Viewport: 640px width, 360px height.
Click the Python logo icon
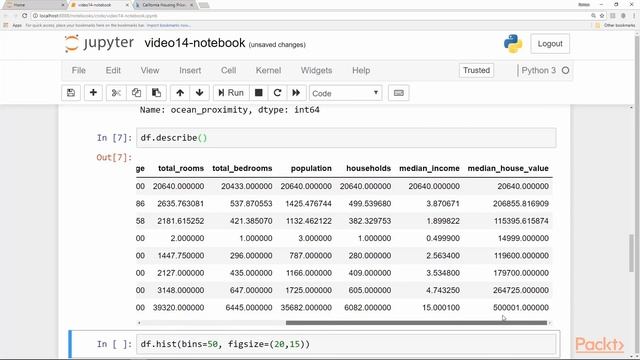pos(513,44)
